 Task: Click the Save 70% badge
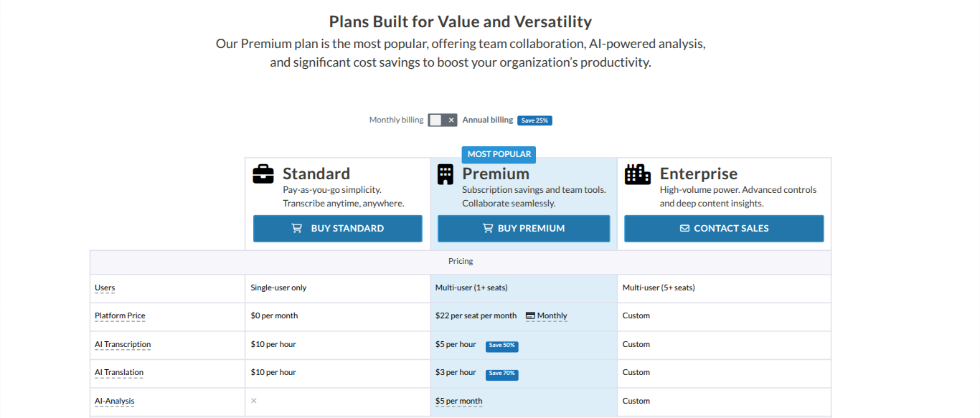pos(502,374)
